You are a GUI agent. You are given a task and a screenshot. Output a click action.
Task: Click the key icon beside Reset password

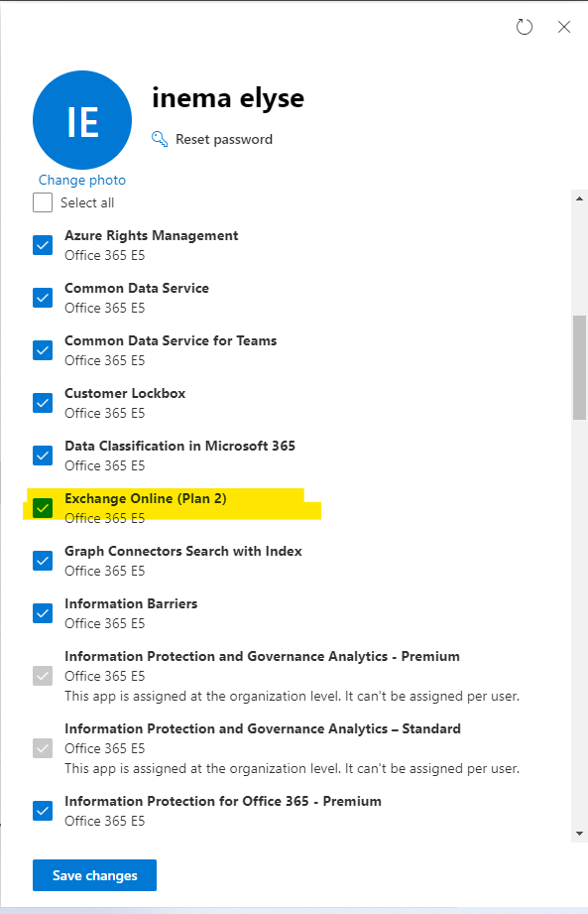pyautogui.click(x=160, y=139)
